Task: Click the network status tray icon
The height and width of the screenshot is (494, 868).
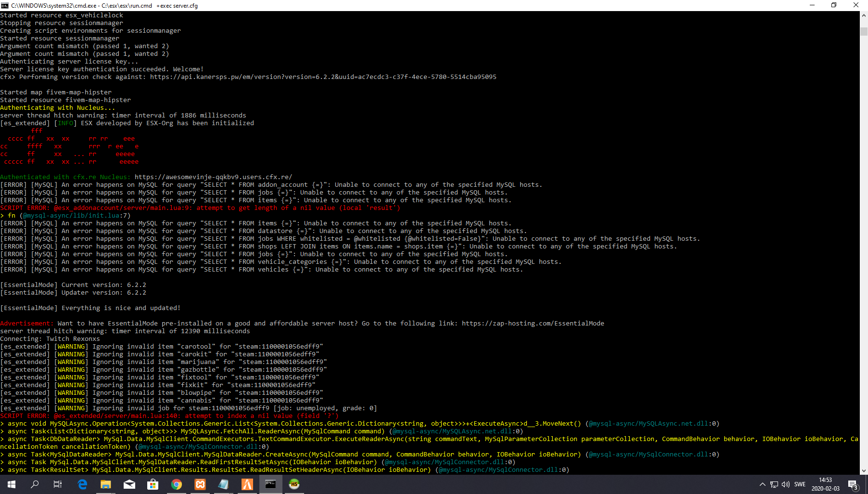Action: pyautogui.click(x=774, y=484)
